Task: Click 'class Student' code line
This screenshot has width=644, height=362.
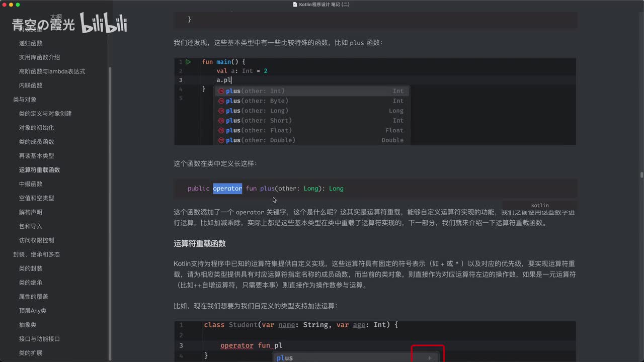Action: 301,325
